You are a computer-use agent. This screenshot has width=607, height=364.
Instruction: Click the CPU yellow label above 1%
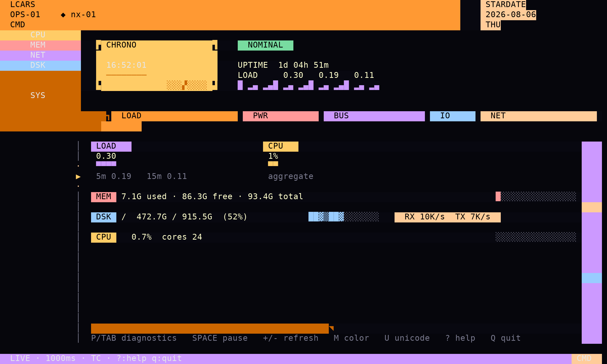(281, 146)
